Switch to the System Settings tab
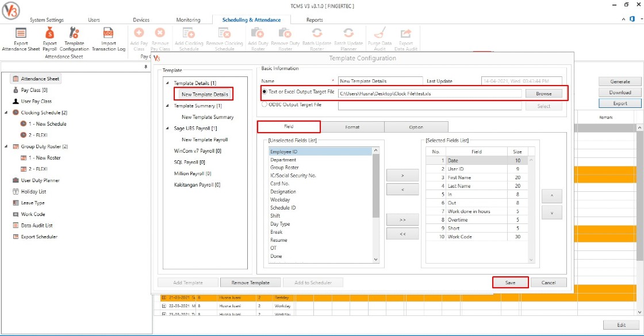644x336 pixels. click(x=47, y=20)
